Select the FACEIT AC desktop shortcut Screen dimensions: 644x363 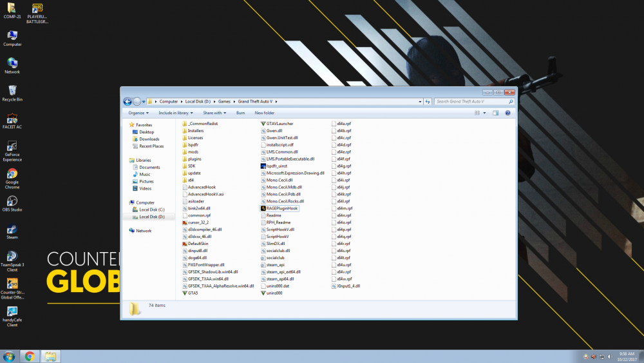click(12, 121)
